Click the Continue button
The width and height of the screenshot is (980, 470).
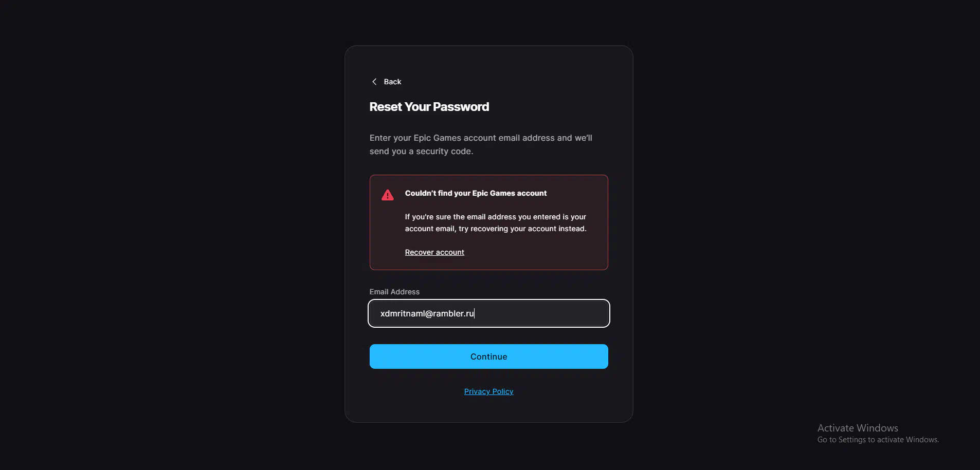tap(488, 356)
